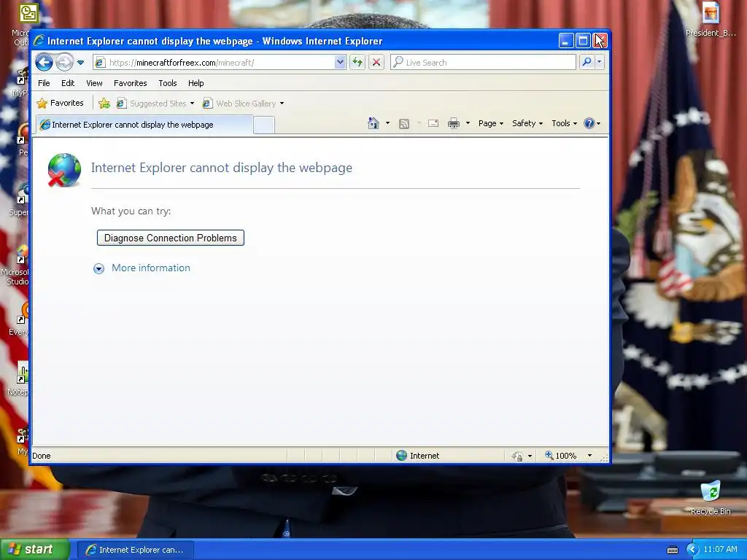Click Internet Explorer taskbar button
747x560 pixels.
point(135,550)
